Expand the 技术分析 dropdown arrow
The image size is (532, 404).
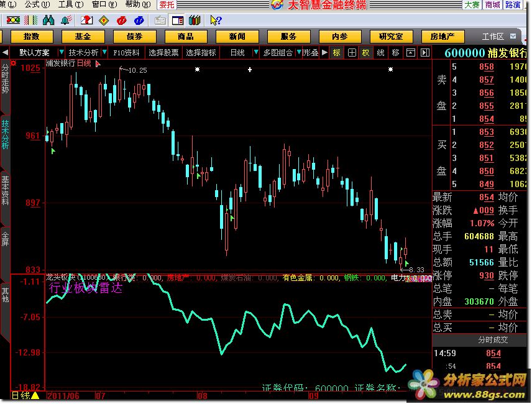tap(104, 52)
